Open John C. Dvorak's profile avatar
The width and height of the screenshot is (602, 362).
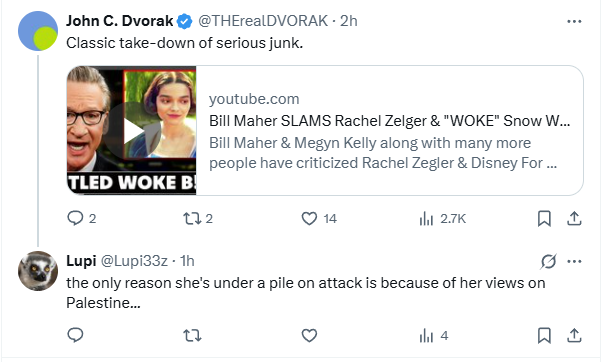tap(38, 31)
